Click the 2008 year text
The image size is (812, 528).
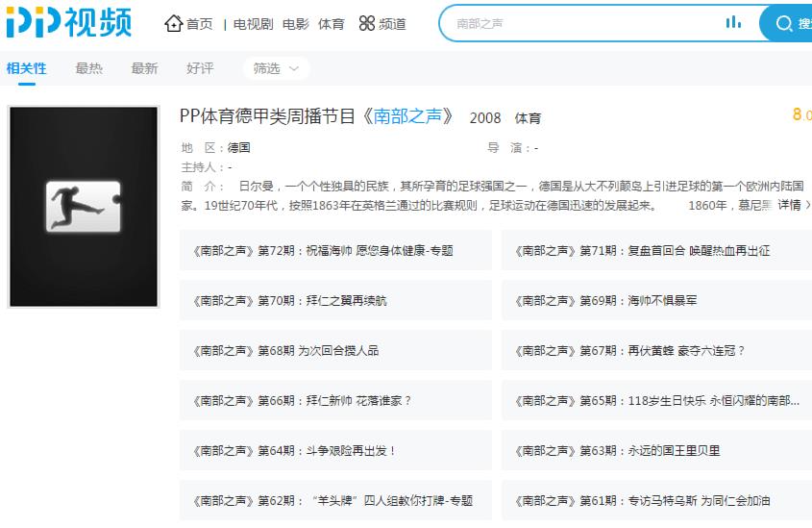point(485,118)
